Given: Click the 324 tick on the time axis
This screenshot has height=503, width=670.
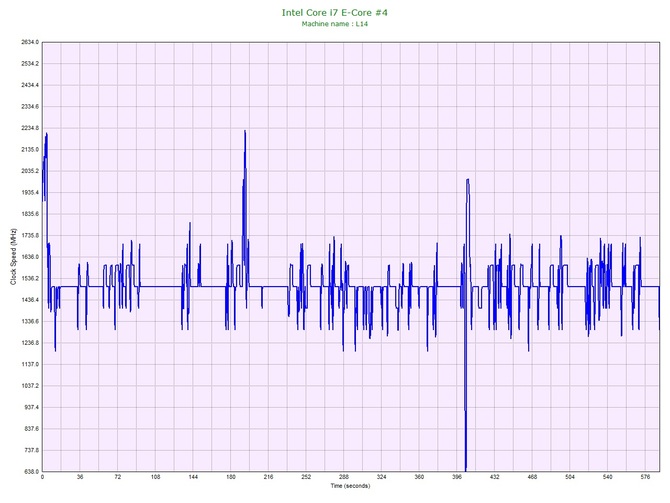Looking at the screenshot, I should (x=382, y=477).
